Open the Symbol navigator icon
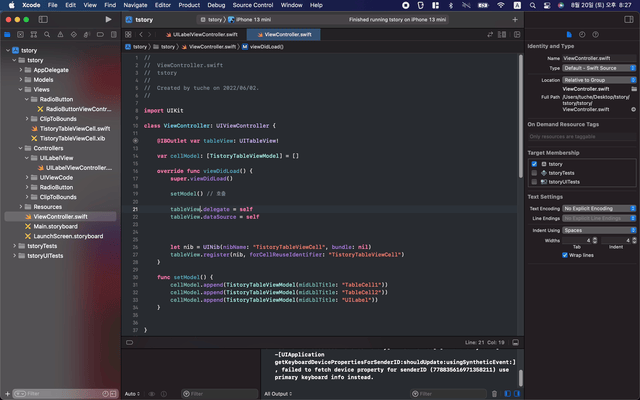Screen dimensions: 640x400 tap(34, 35)
